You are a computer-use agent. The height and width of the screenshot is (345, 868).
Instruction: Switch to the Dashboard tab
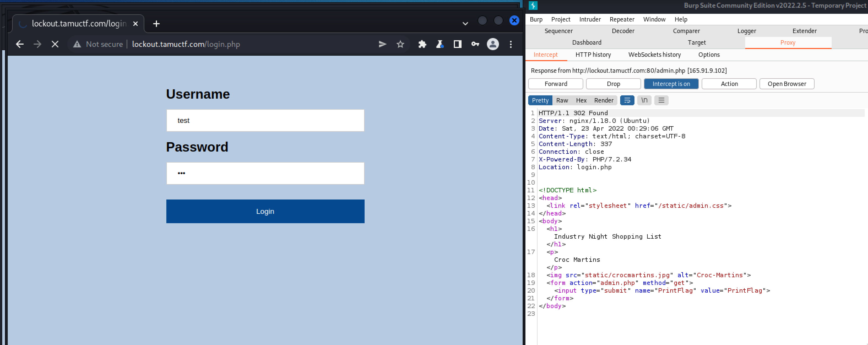coord(587,42)
